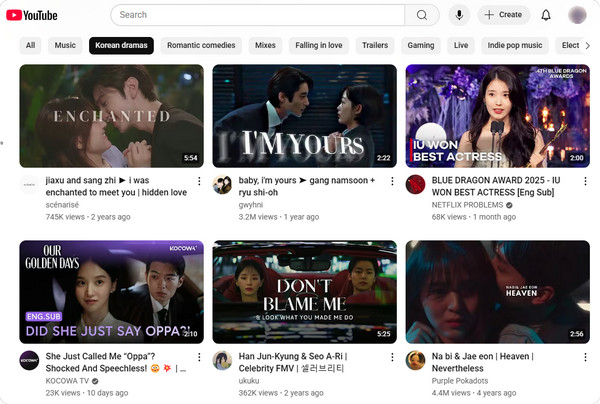Viewport: 600px width, 404px height.
Task: Go to NETFLIX PROBLEMS channel name
Action: (468, 205)
